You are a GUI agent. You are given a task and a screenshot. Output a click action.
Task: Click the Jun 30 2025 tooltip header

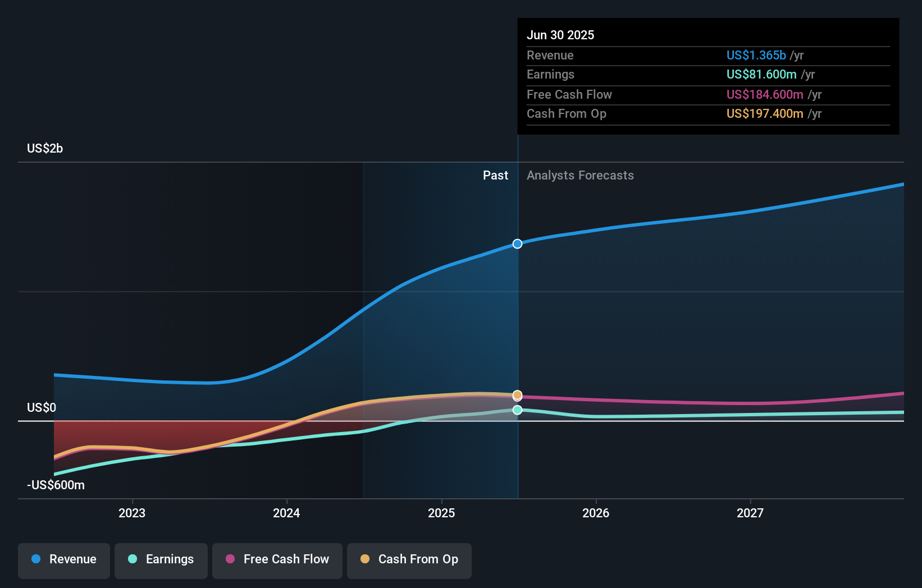pos(560,35)
